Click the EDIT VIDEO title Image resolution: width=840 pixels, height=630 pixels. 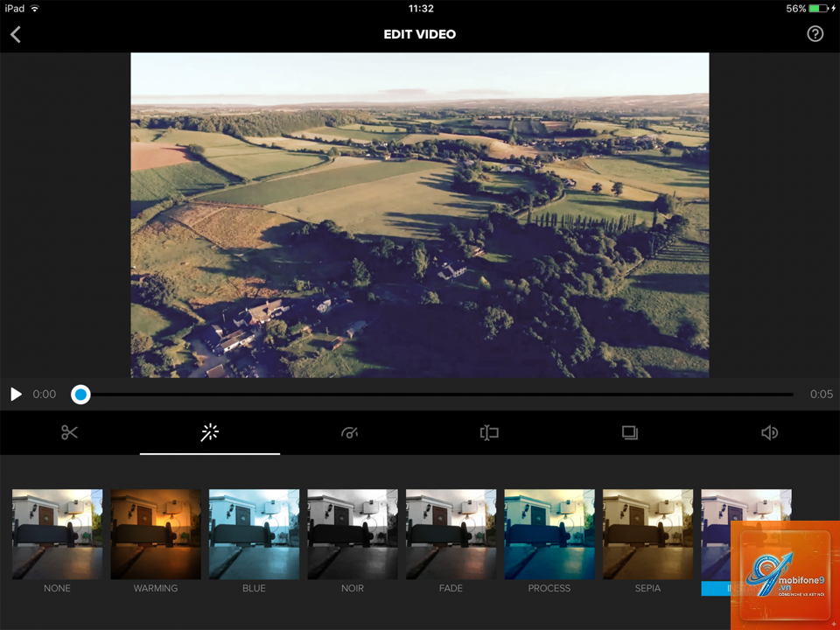coord(420,34)
